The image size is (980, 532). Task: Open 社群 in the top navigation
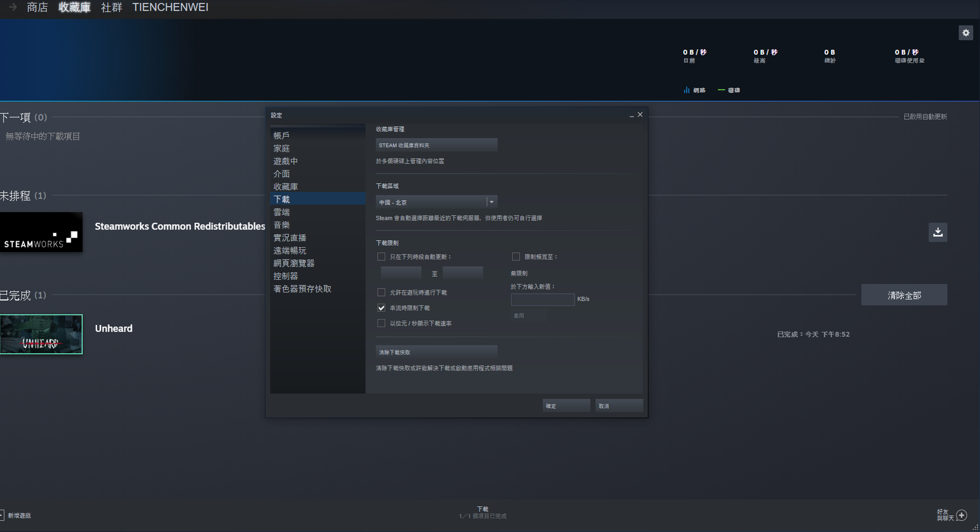(x=111, y=7)
